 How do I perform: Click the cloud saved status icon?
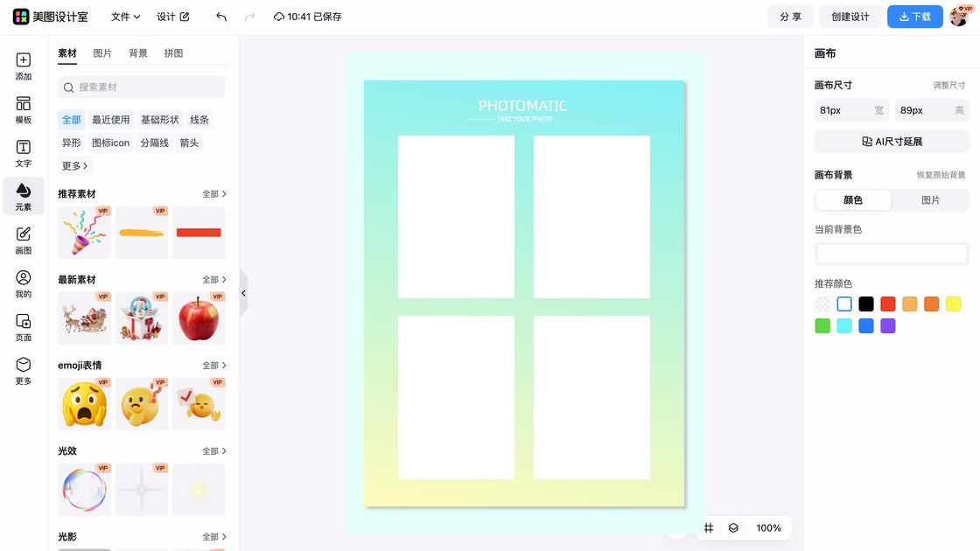[279, 17]
